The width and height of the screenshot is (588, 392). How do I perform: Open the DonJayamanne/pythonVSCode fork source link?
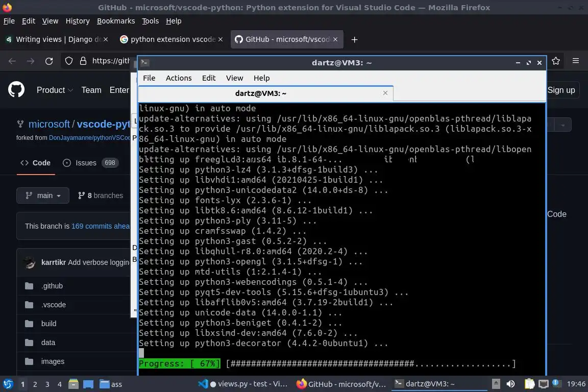89,138
